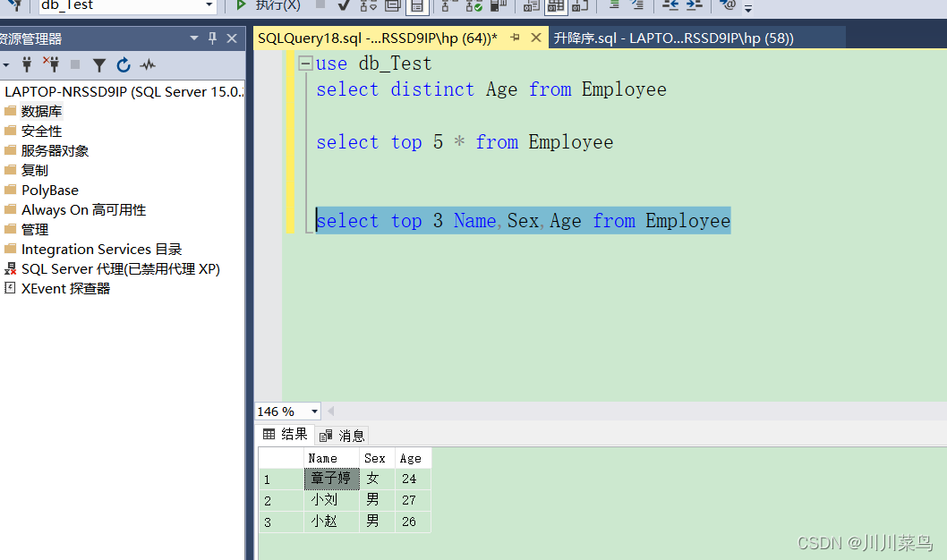The image size is (947, 560).
Task: Open Query Options icon
Action: (x=393, y=5)
